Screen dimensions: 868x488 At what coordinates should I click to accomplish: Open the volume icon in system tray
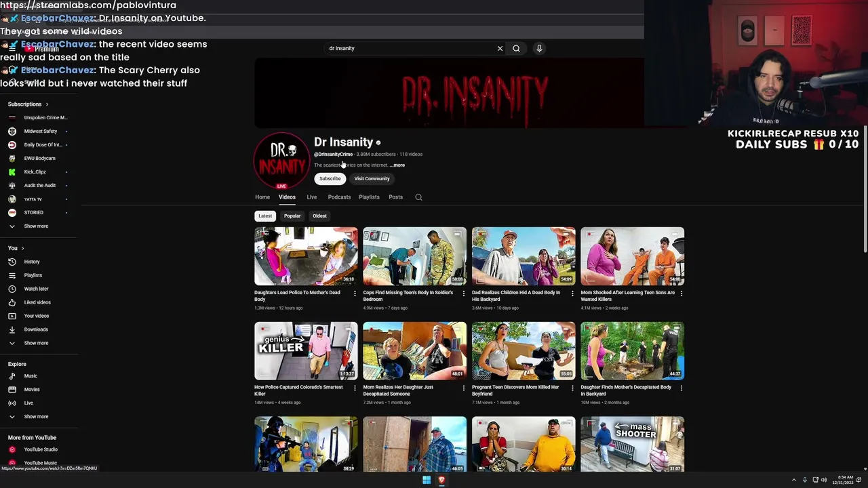(824, 480)
